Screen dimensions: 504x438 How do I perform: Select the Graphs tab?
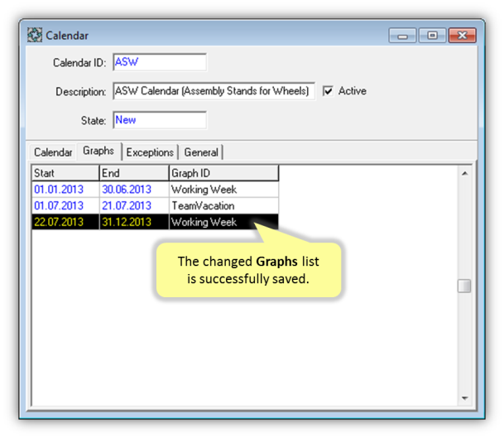click(x=98, y=151)
